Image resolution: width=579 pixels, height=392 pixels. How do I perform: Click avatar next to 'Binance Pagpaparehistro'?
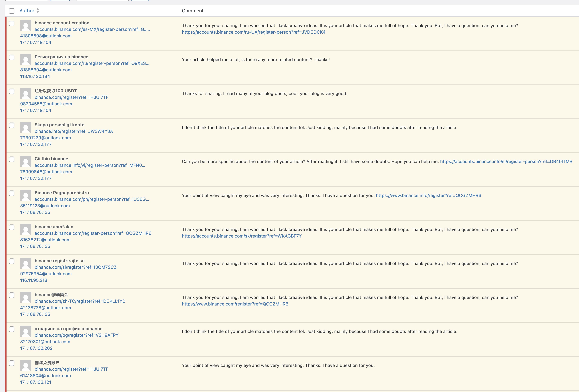(26, 195)
